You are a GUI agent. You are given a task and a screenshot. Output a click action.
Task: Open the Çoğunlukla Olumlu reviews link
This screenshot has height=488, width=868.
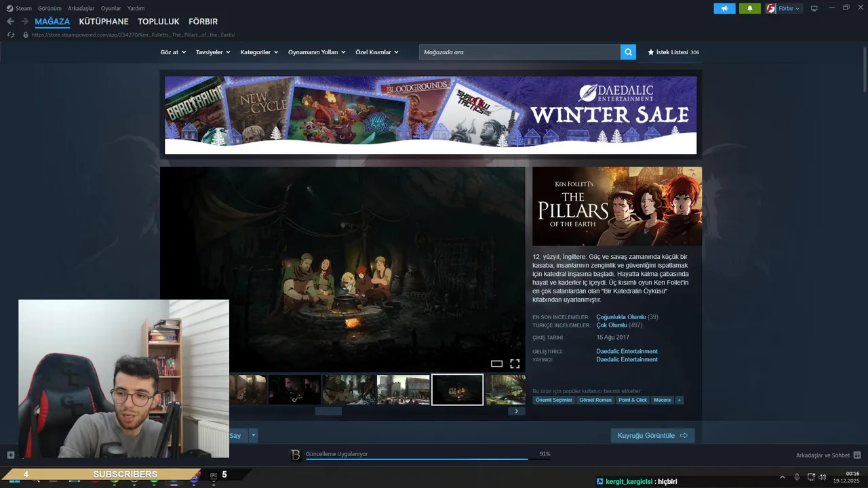(620, 317)
